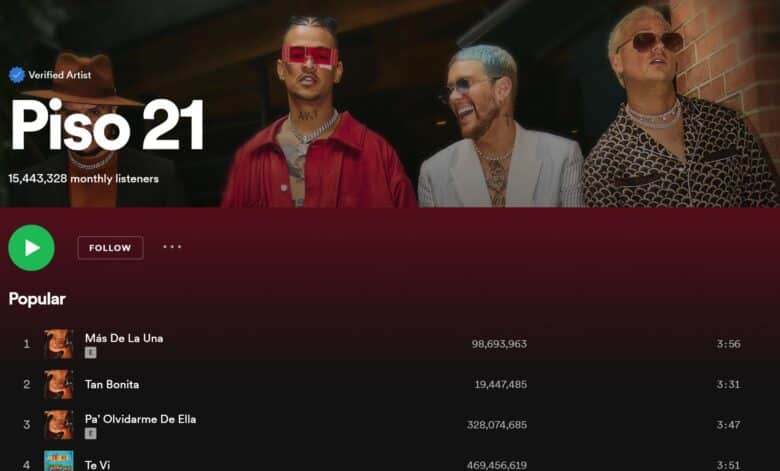Click track number 3 in Popular list
The width and height of the screenshot is (780, 471).
[x=26, y=425]
